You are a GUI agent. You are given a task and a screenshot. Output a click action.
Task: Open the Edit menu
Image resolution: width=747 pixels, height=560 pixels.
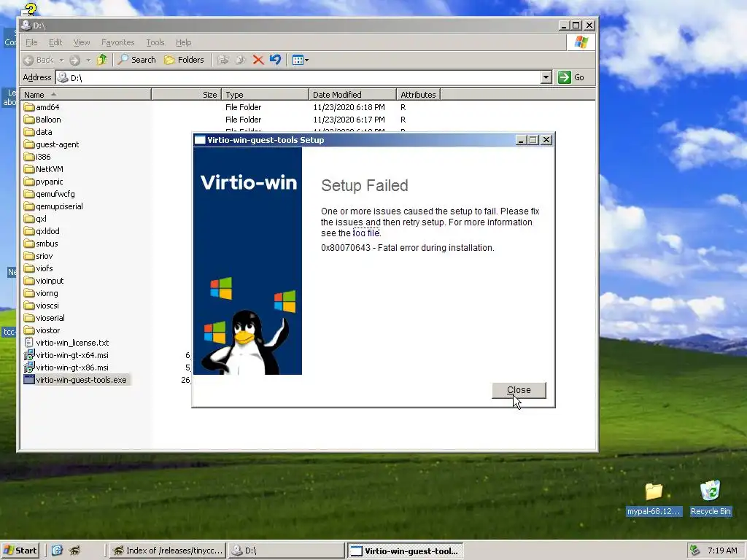(55, 42)
